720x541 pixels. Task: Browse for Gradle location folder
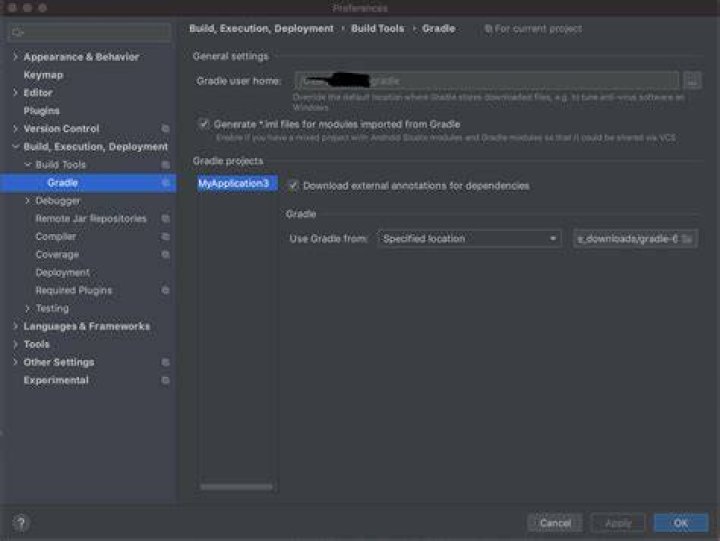687,239
